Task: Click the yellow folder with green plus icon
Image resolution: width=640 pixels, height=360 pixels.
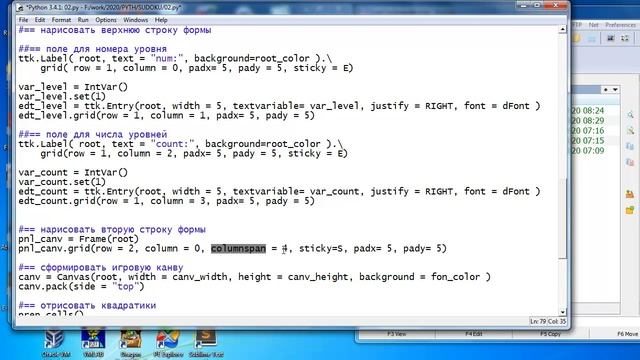Action: [x=630, y=210]
